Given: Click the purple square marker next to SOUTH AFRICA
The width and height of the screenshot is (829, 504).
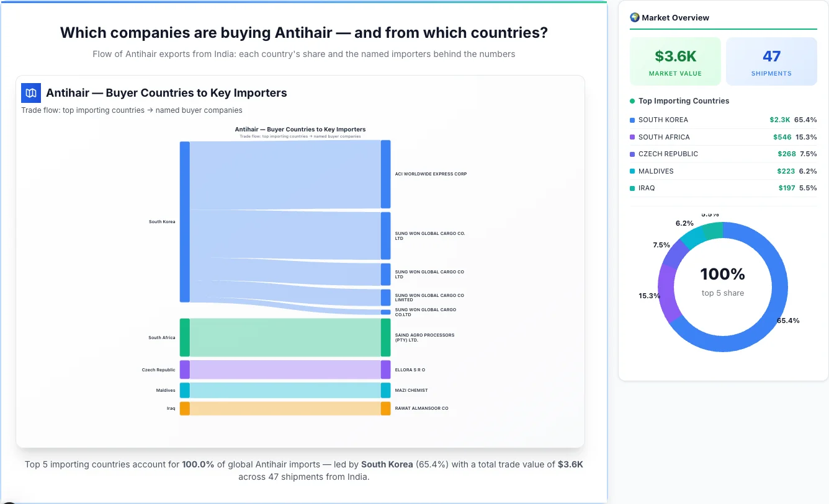Looking at the screenshot, I should coord(632,137).
